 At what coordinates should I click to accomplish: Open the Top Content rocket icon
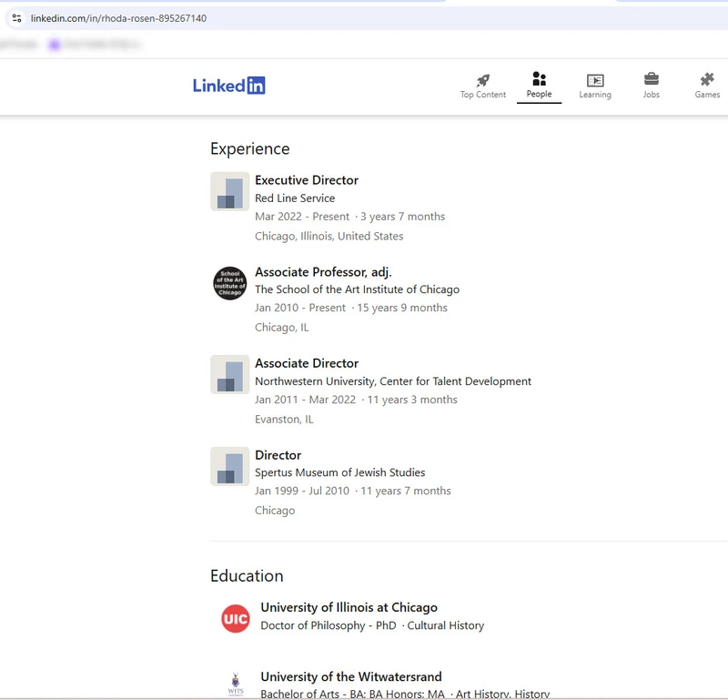tap(483, 80)
